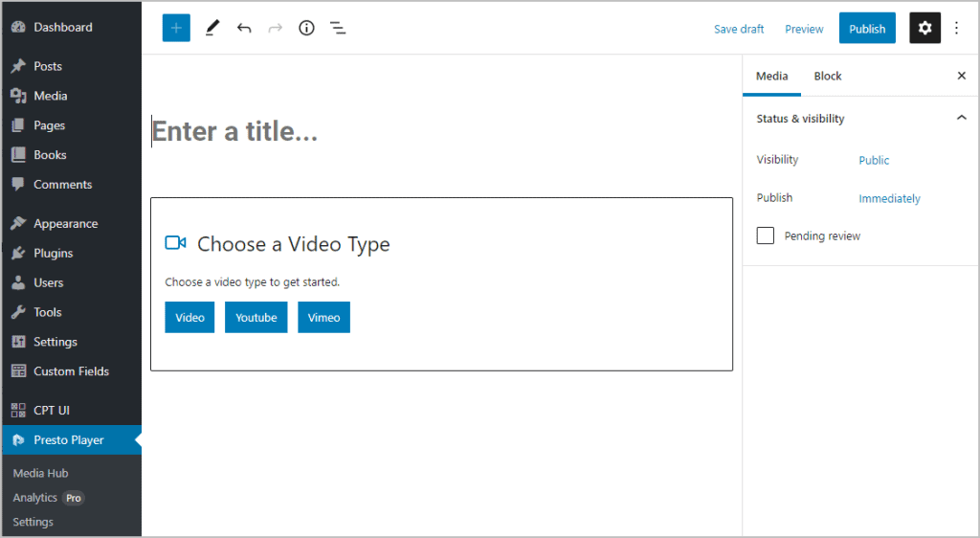
Task: Click the video camera icon in block
Action: (176, 242)
